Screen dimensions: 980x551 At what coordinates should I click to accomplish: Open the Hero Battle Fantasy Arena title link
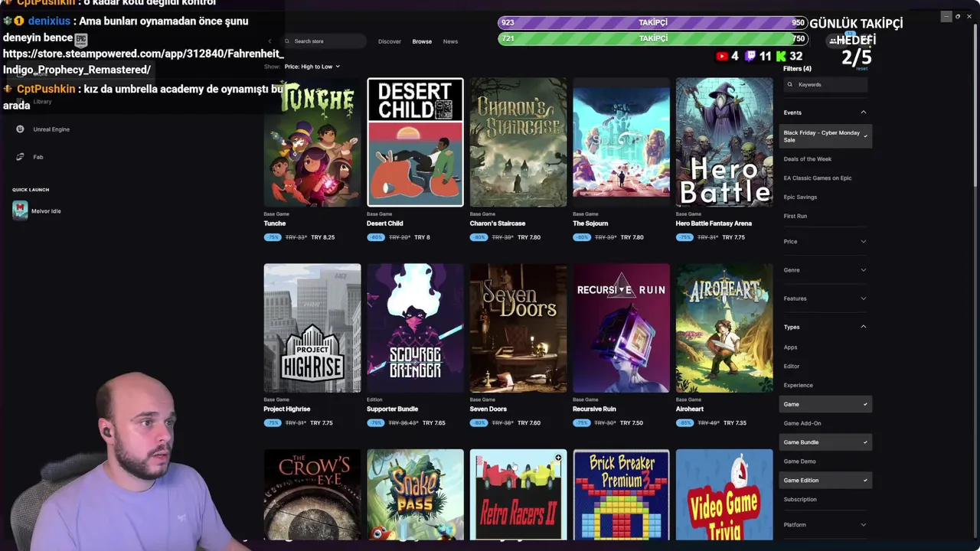click(714, 223)
